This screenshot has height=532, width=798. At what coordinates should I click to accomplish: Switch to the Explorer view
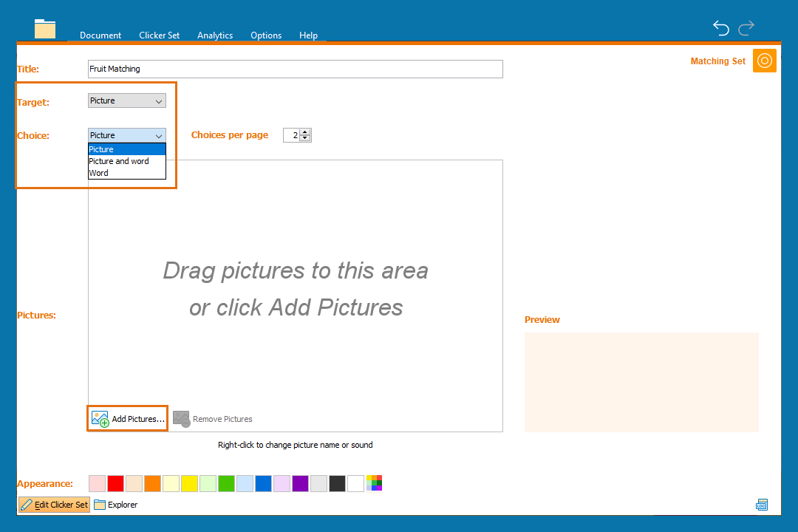pos(116,505)
